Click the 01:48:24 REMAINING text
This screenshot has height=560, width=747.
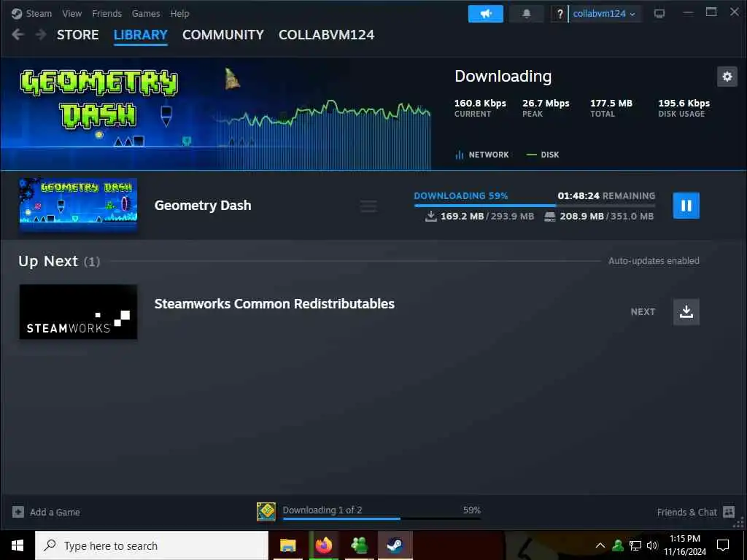606,195
